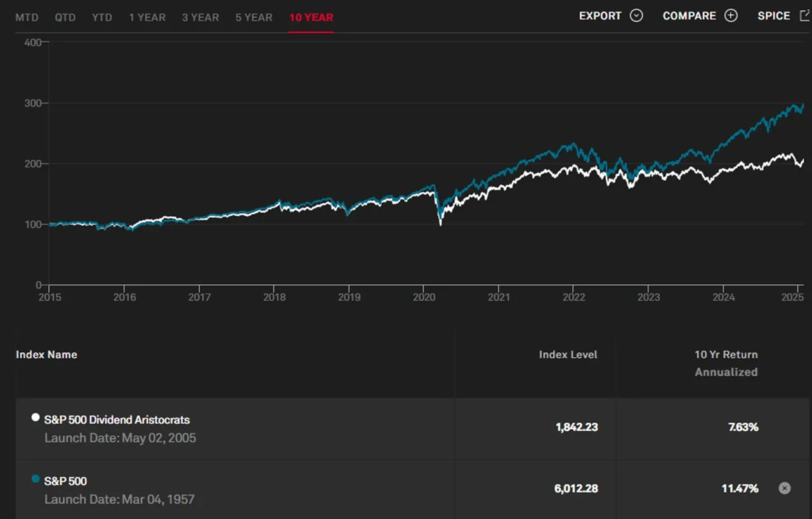The image size is (812, 519).
Task: Click the 100 y-axis label
Action: (33, 225)
